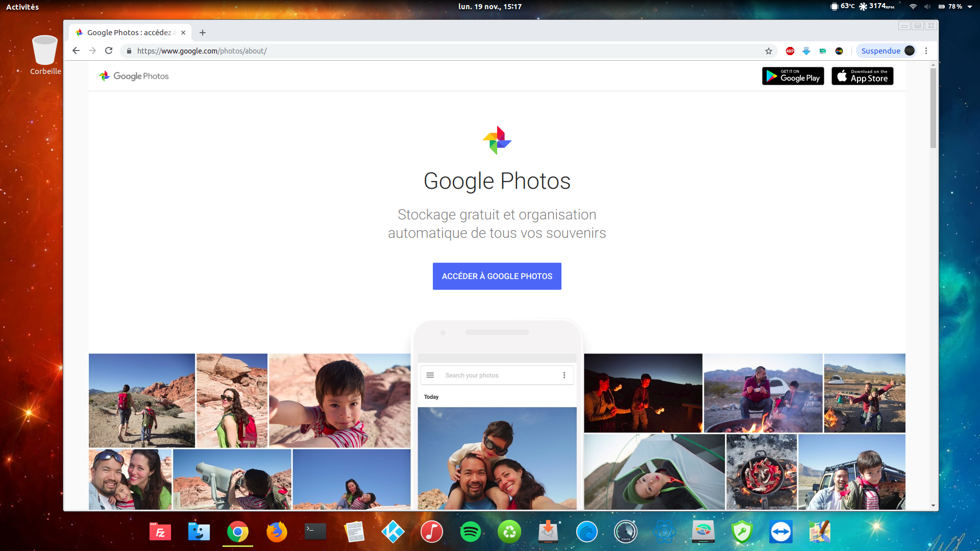Open the Finder-style file manager in dock
Screen dimensions: 980x551
click(199, 532)
